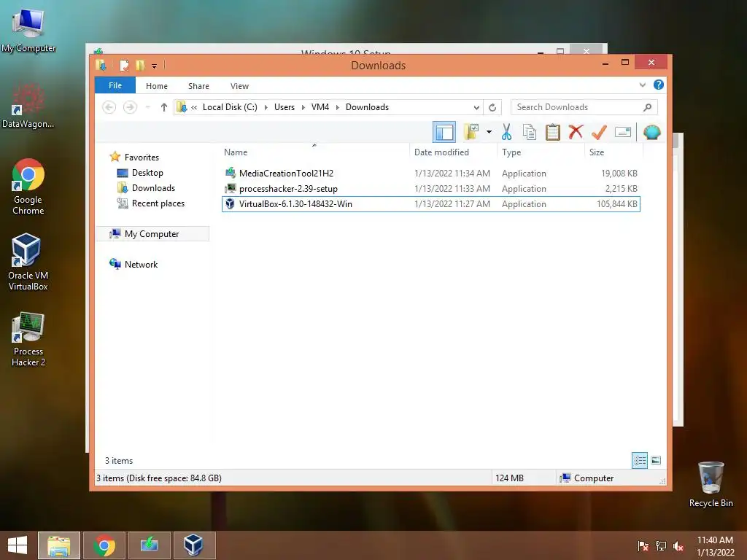Click the VirtualBox taskbar icon
747x560 pixels.
(x=194, y=545)
